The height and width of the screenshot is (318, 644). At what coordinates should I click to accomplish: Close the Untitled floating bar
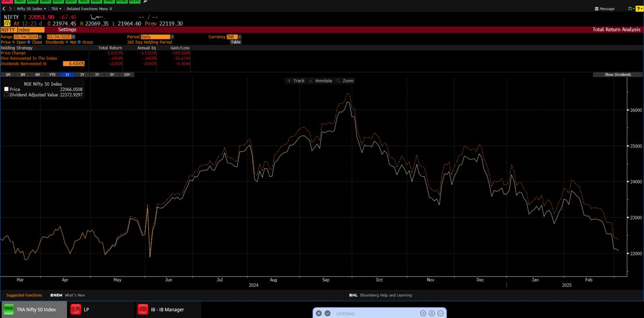coord(319,313)
